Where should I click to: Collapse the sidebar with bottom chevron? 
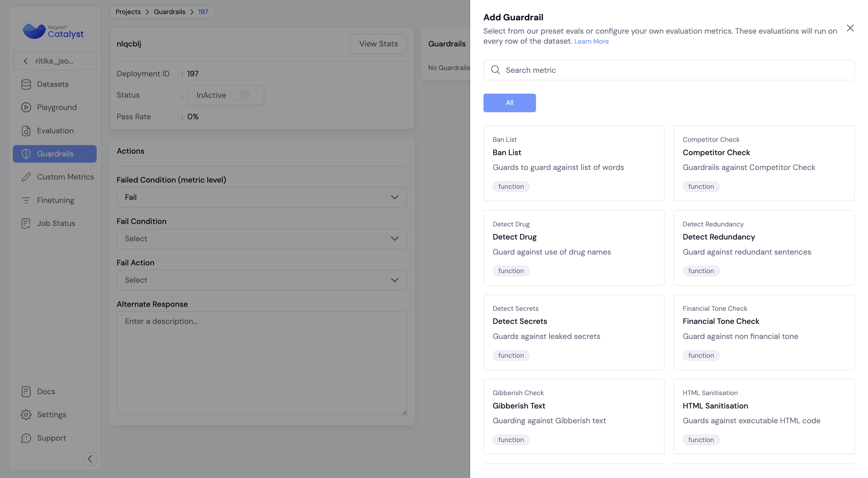pyautogui.click(x=90, y=459)
